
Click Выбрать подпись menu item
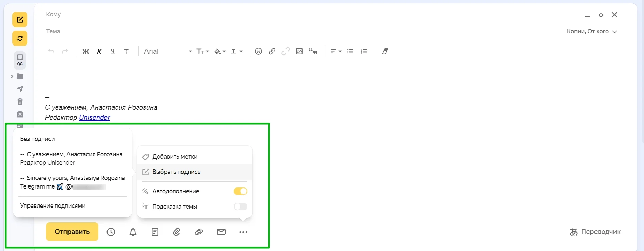[x=195, y=172]
